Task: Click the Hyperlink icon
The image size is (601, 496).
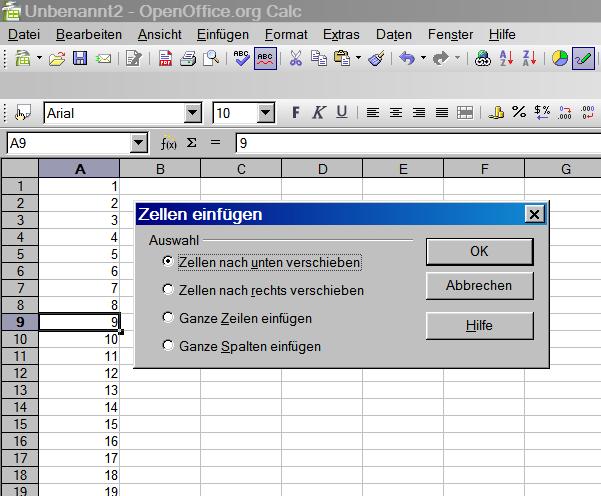Action: [483, 59]
